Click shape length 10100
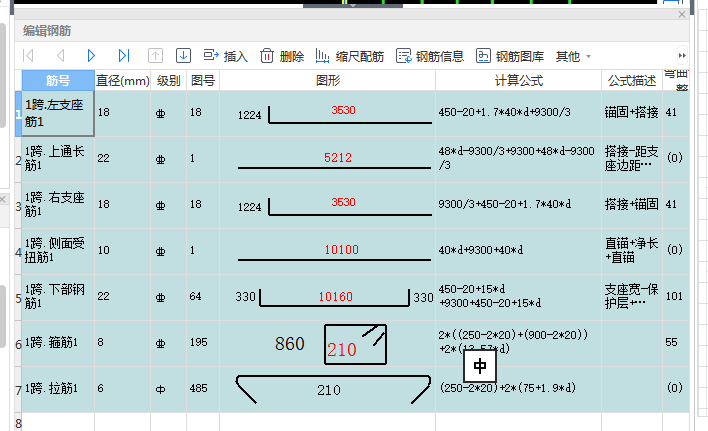708x431 pixels. pyautogui.click(x=341, y=250)
